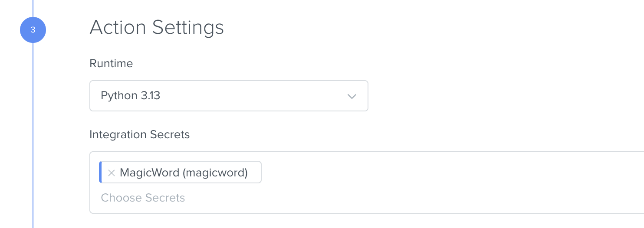Click the step 3 circle marker
Screen dimensions: 644x228
point(33,30)
